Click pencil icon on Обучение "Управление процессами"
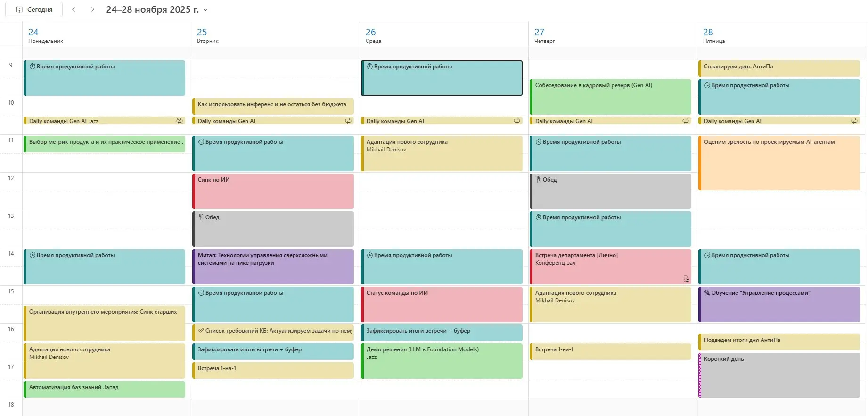868x416 pixels. pos(707,293)
